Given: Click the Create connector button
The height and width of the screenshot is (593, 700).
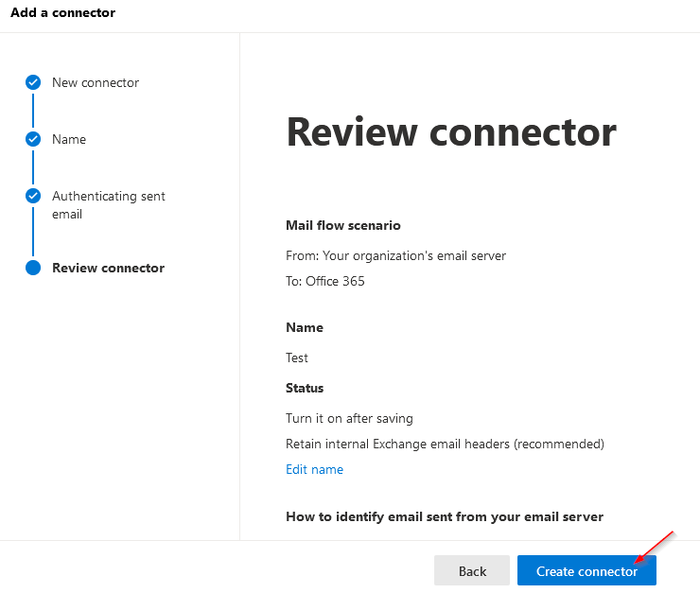Looking at the screenshot, I should [x=586, y=570].
